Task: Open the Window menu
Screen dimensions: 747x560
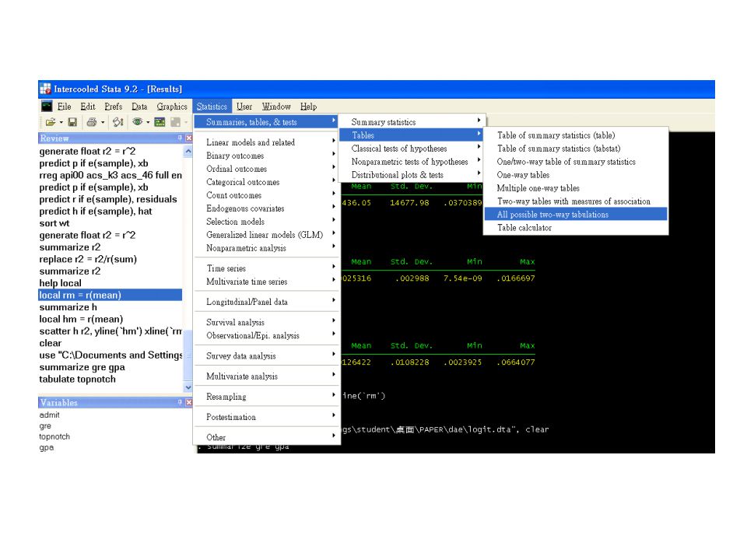Action: (276, 107)
